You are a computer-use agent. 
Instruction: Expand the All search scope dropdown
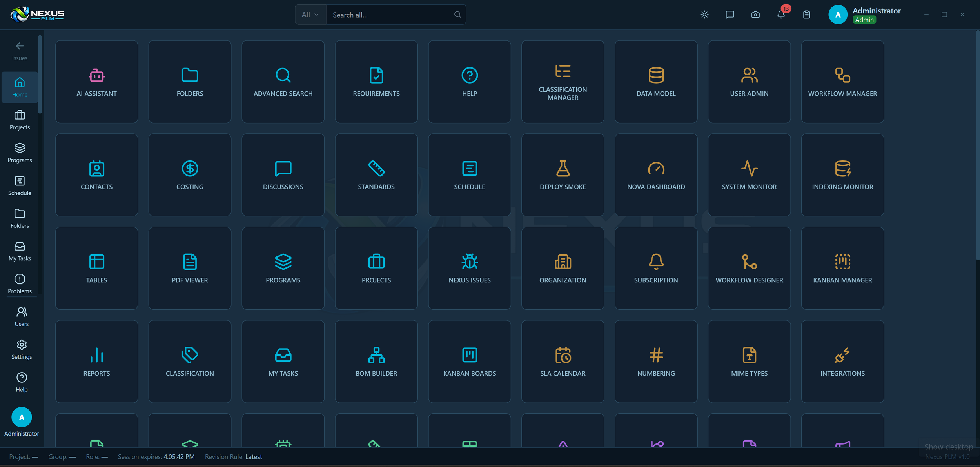point(310,15)
